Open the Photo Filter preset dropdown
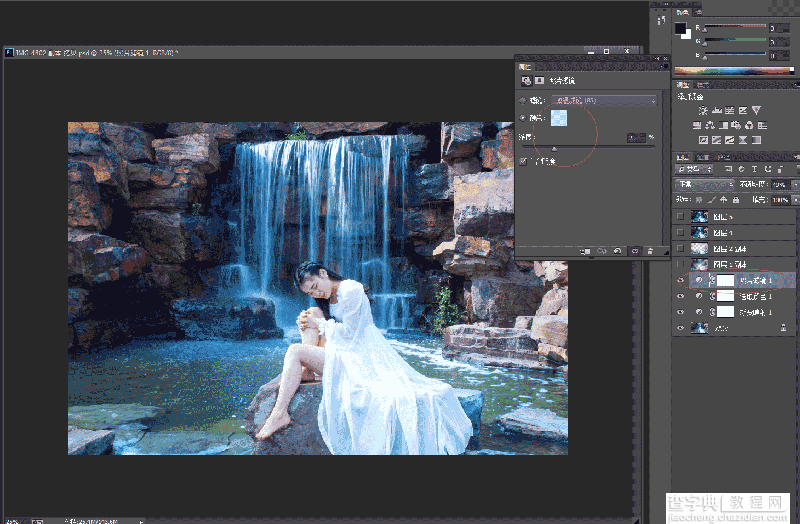Screen dimensions: 800x524 point(604,101)
